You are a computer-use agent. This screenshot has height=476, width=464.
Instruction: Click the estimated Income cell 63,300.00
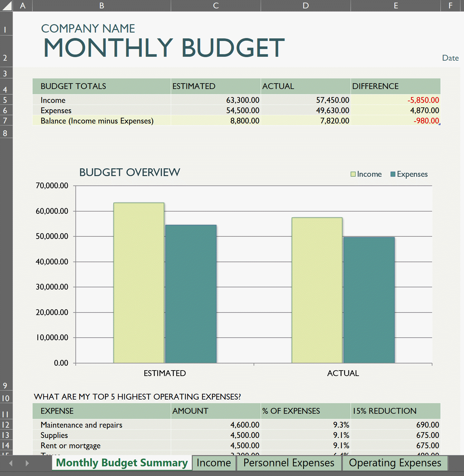(216, 100)
